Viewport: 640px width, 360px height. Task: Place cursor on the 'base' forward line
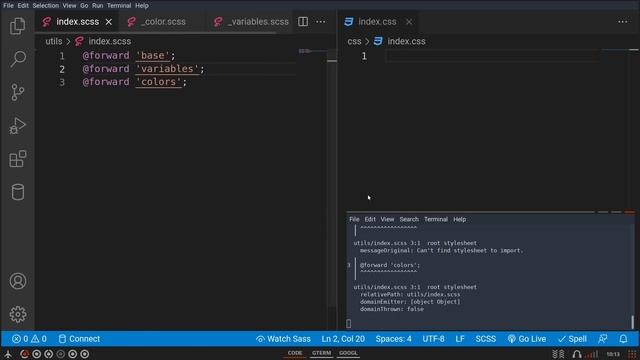coord(129,56)
